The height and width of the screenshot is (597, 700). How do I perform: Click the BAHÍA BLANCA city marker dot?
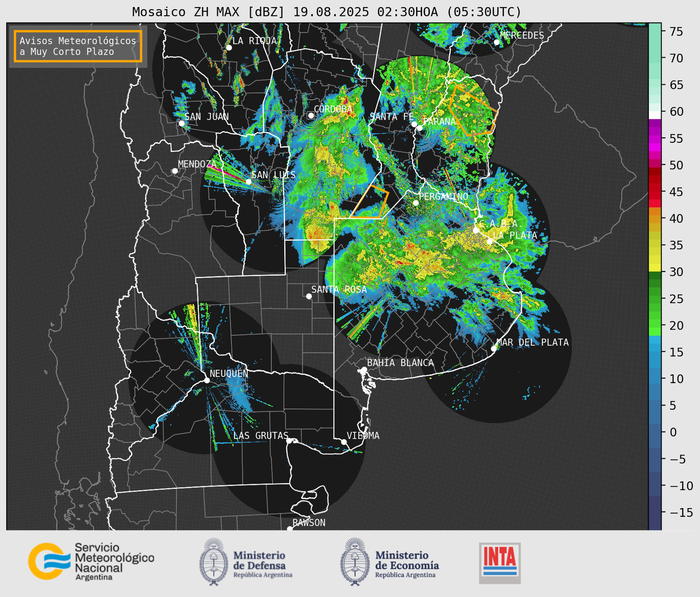(364, 369)
